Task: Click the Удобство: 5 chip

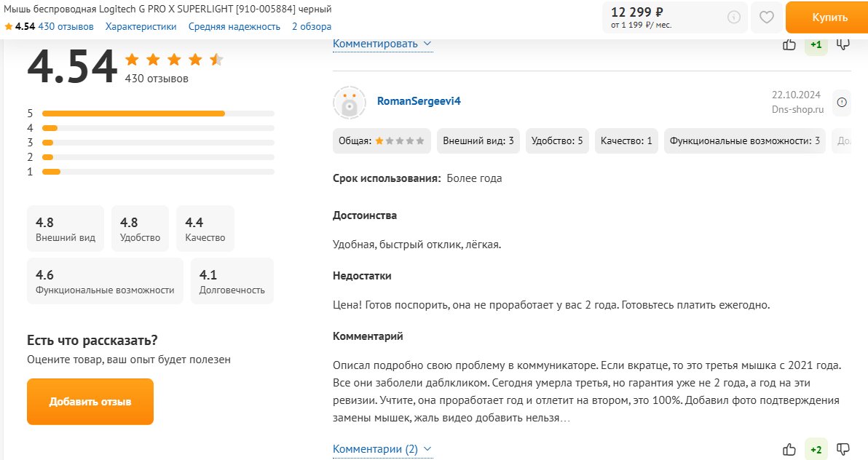Action: click(557, 141)
